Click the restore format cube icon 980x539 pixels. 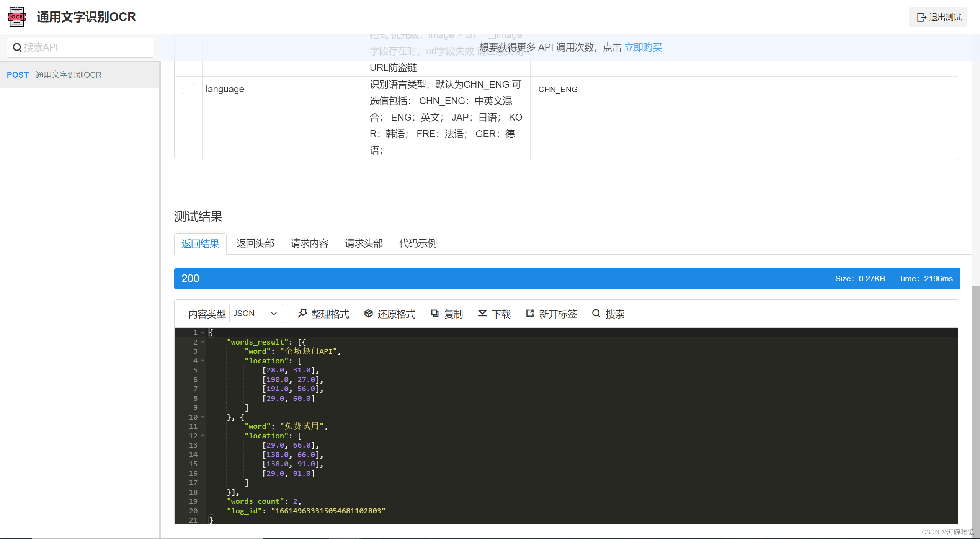tap(368, 314)
